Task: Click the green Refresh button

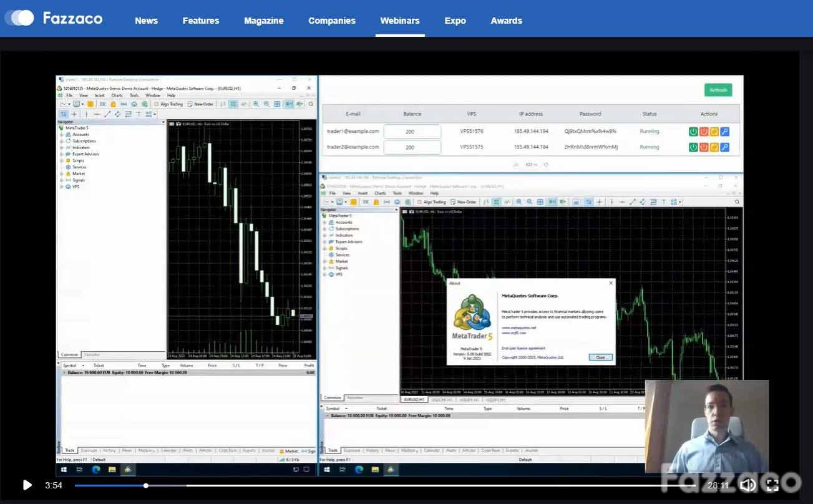Action: point(718,90)
